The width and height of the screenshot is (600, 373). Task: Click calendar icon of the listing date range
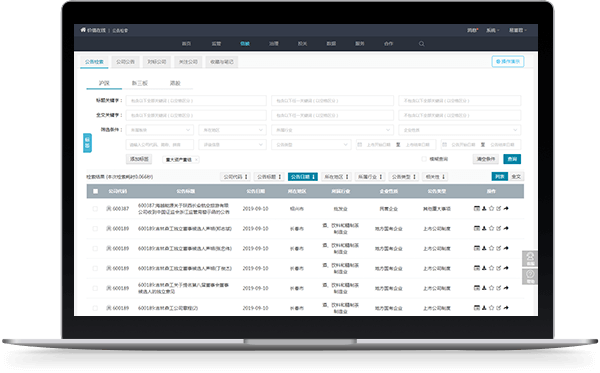click(x=360, y=145)
